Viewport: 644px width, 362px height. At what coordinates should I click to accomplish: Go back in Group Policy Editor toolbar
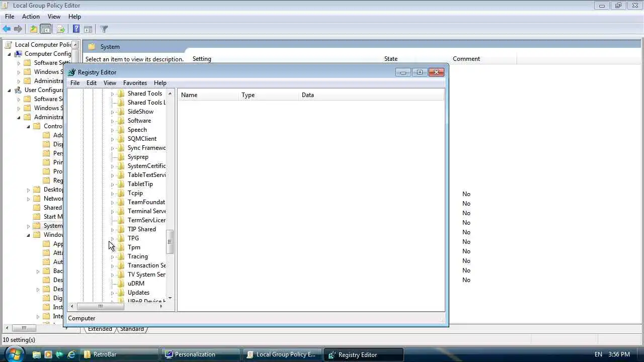coord(7,29)
